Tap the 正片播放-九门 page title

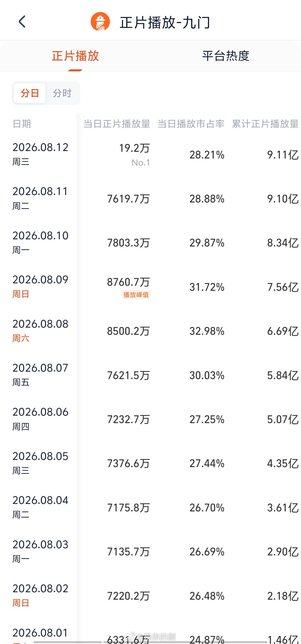click(x=165, y=22)
